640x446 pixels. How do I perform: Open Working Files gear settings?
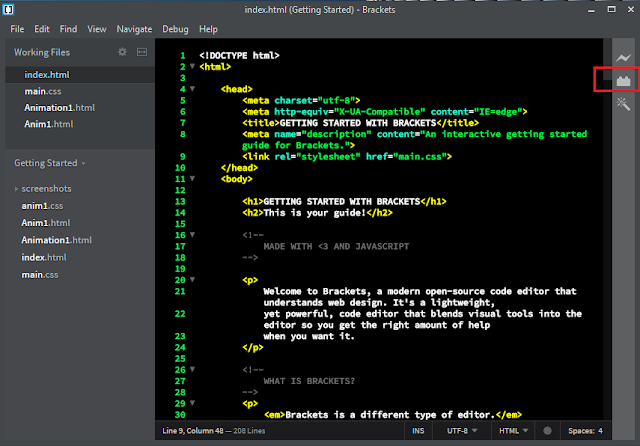coord(122,52)
